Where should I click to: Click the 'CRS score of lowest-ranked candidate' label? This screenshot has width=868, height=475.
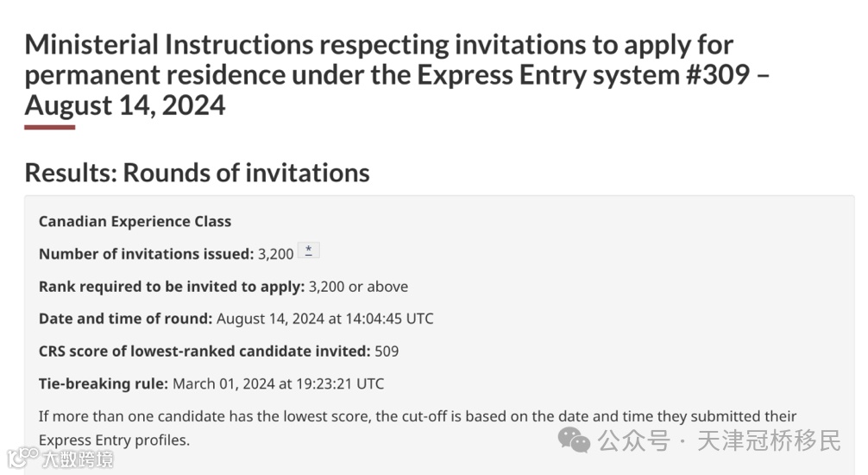click(204, 351)
